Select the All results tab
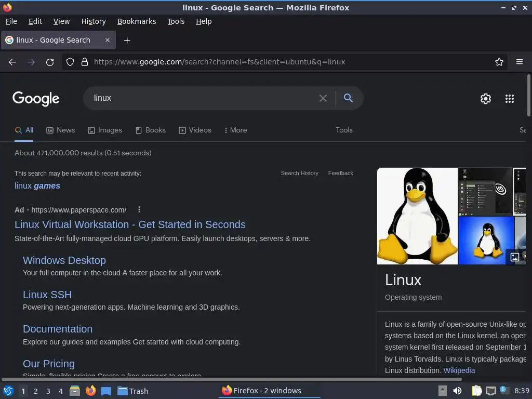 [24, 130]
